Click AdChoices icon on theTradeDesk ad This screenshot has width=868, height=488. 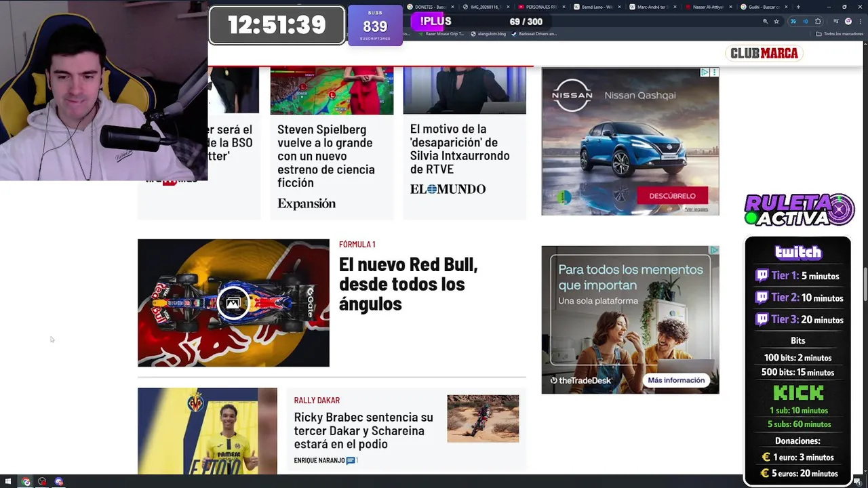coord(714,250)
